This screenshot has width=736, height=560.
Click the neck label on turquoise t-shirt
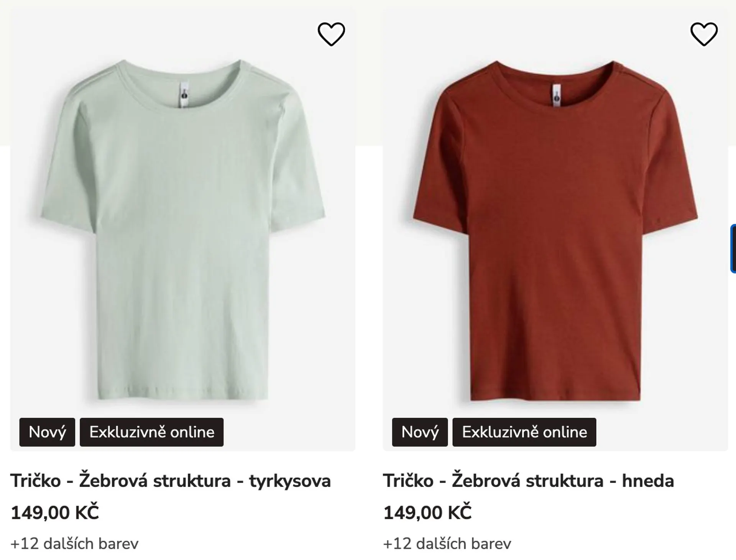point(184,94)
